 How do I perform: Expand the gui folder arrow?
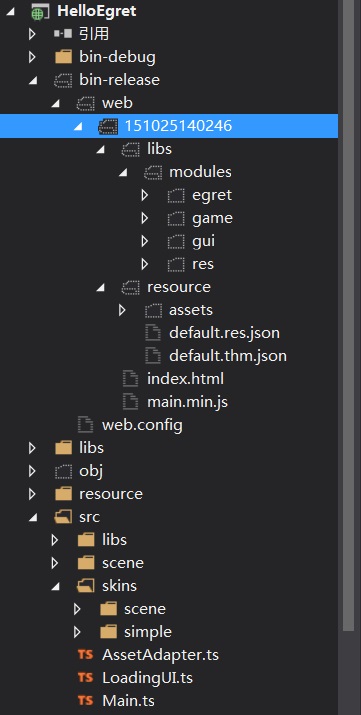tap(145, 241)
